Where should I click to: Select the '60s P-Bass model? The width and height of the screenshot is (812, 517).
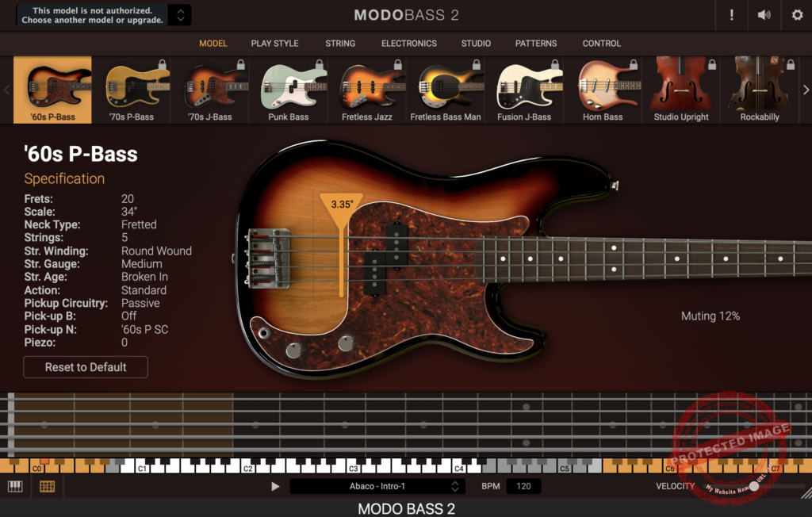point(52,90)
